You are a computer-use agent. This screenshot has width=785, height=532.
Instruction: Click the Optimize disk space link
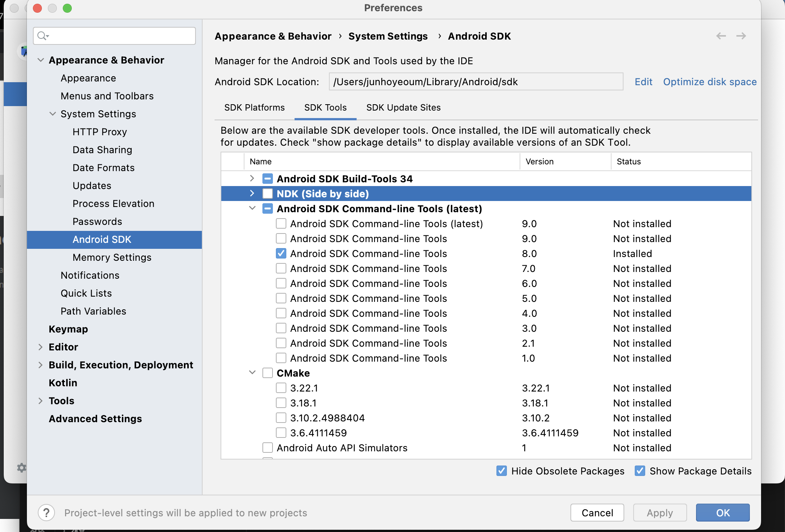(709, 82)
